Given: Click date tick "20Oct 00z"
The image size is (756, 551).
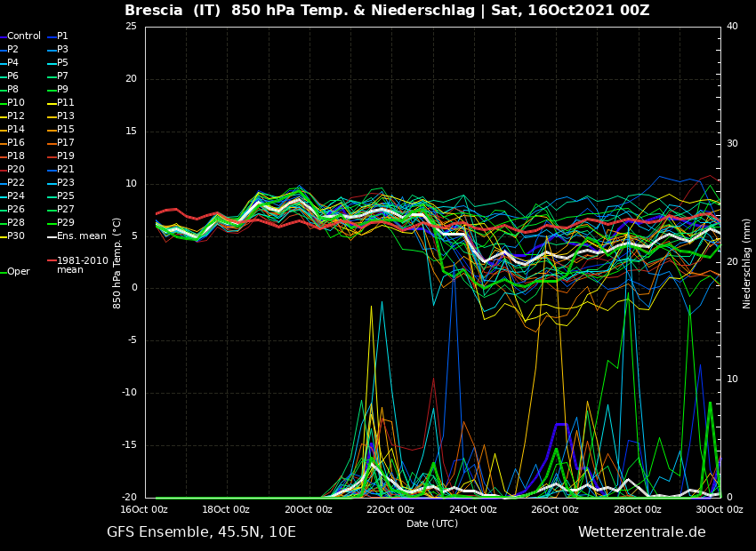Looking at the screenshot, I should point(310,509).
